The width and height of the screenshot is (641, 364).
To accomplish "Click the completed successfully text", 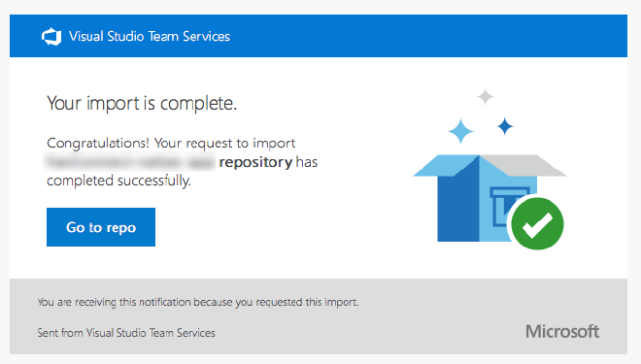I will click(118, 181).
